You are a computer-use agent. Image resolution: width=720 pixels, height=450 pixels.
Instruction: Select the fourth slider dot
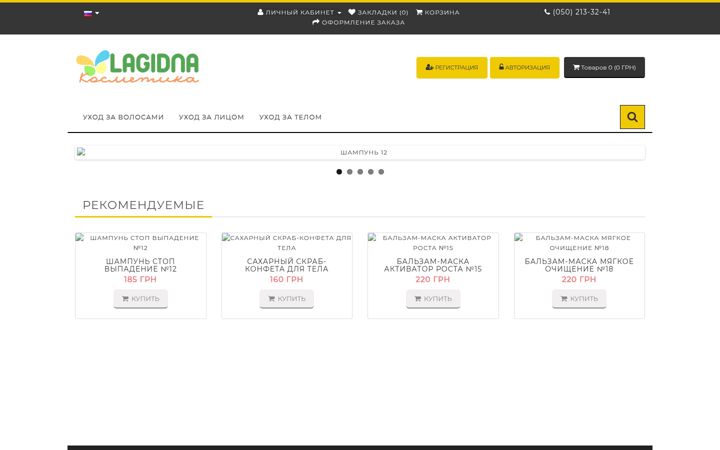pyautogui.click(x=371, y=172)
